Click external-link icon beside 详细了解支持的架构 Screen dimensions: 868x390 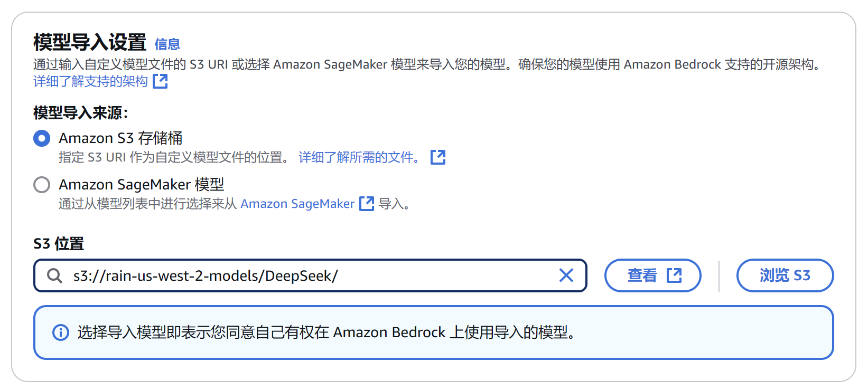[x=160, y=81]
